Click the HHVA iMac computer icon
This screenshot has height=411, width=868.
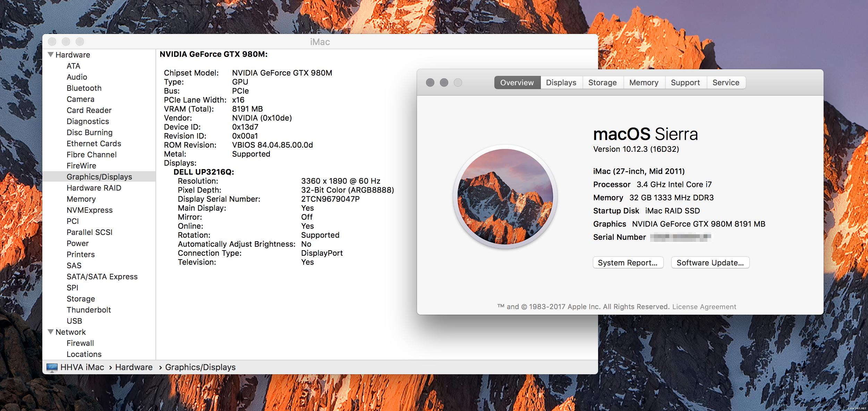point(52,367)
